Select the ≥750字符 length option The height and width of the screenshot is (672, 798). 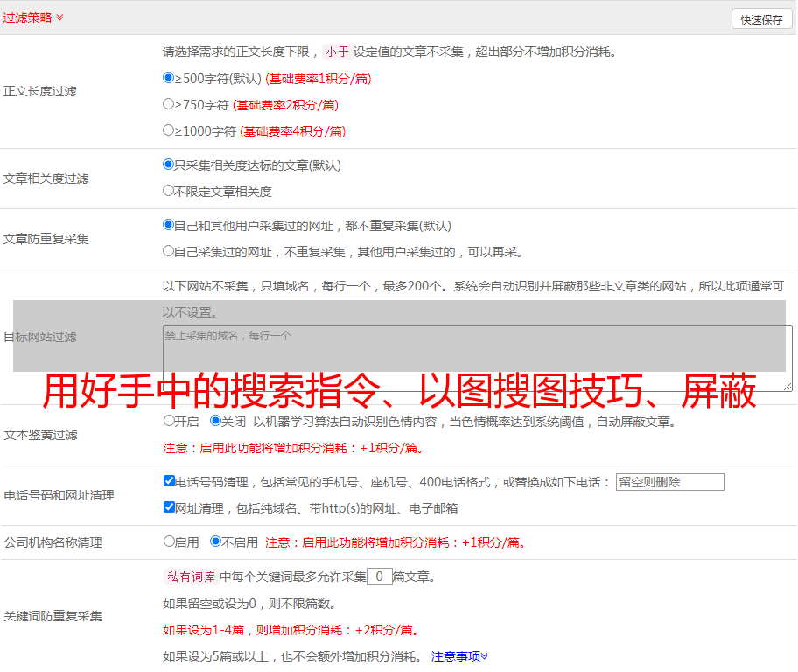point(169,104)
